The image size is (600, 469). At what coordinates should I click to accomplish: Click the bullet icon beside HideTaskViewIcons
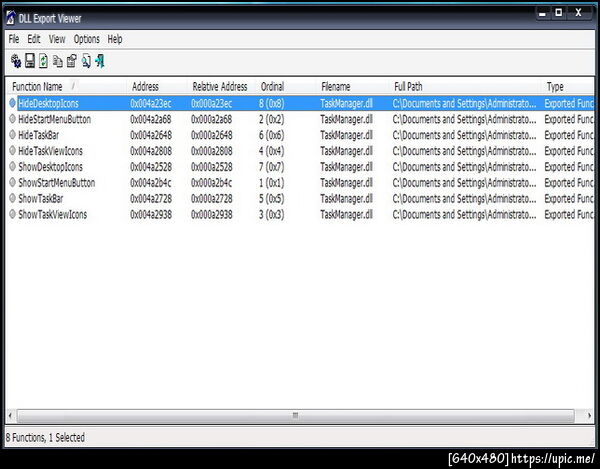12,151
